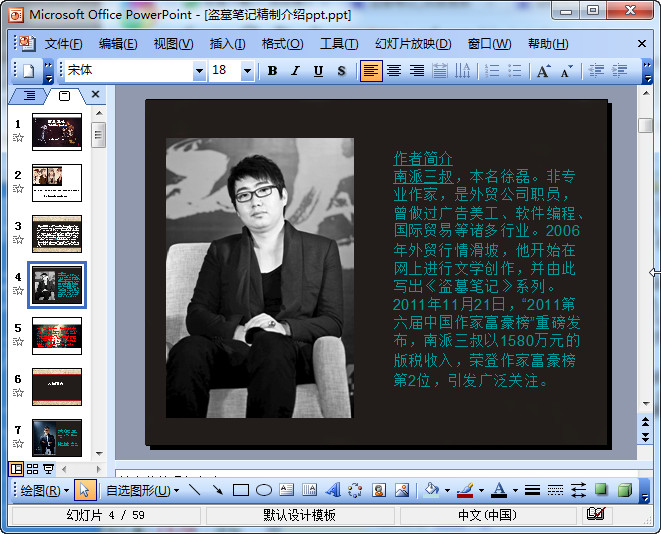Select the Line drawing tool
The height and width of the screenshot is (534, 661).
pyautogui.click(x=194, y=490)
